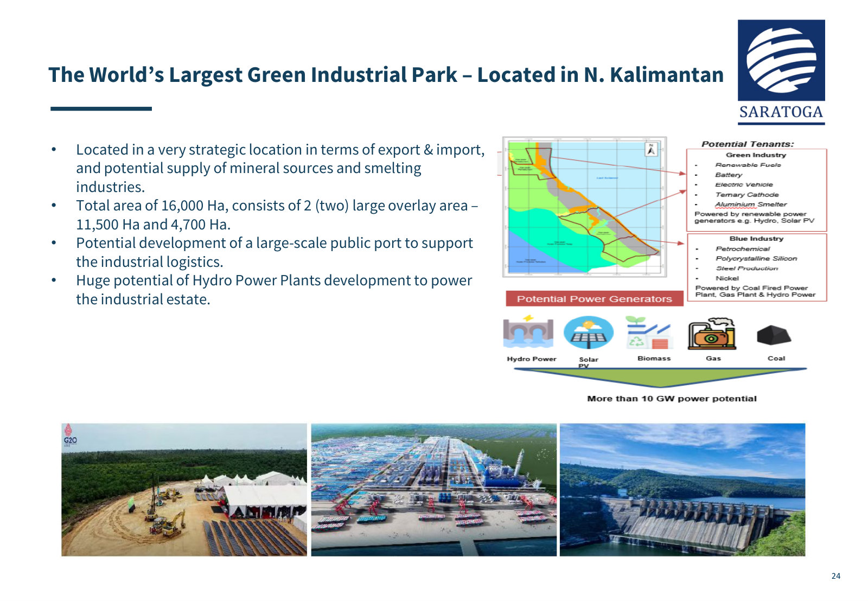
Task: Click the "Gas" label
Action: tap(713, 359)
